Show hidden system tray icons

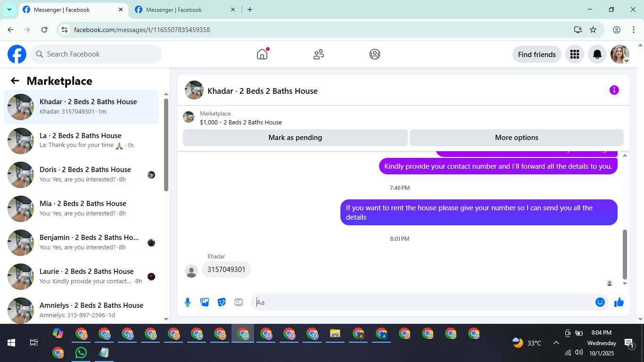click(x=556, y=343)
